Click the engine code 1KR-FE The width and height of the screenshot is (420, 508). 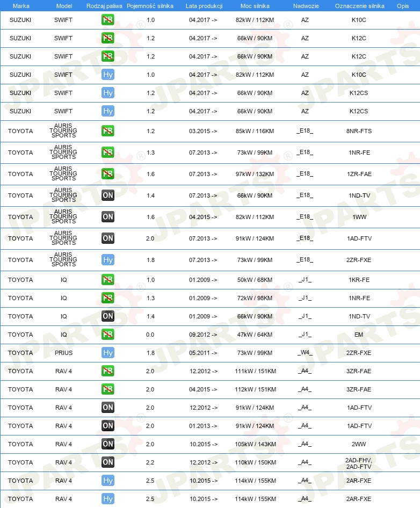[x=359, y=280]
